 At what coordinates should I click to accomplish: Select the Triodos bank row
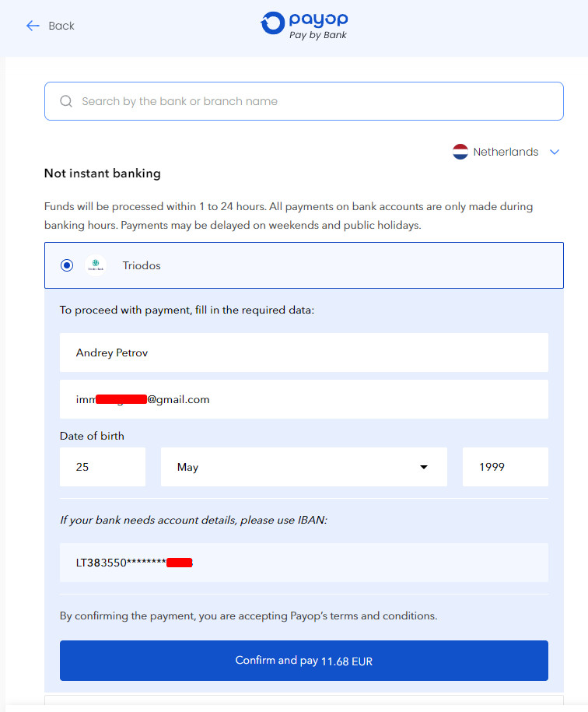(304, 265)
